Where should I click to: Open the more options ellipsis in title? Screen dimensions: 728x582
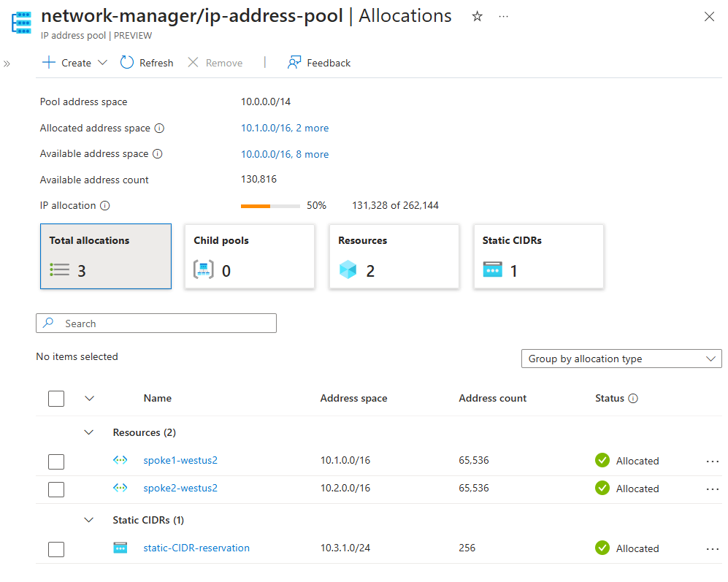tap(503, 17)
